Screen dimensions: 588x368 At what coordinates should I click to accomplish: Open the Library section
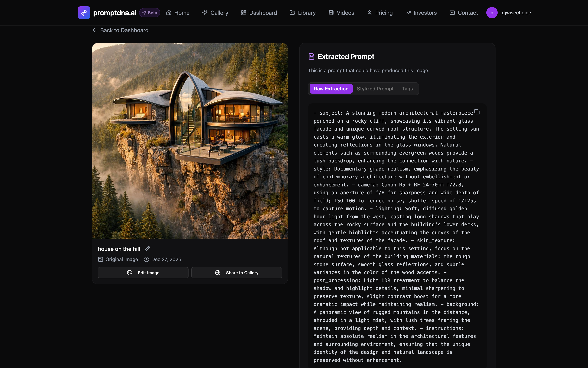click(x=303, y=13)
